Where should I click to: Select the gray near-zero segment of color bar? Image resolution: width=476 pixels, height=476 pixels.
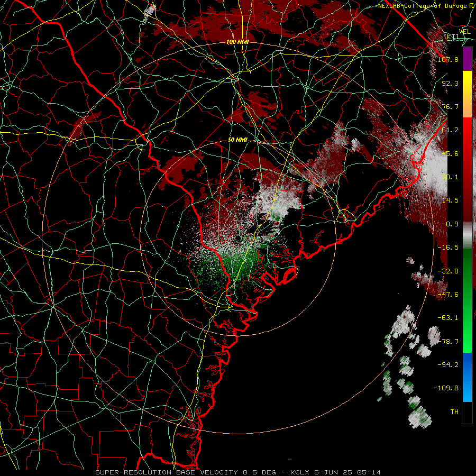(x=467, y=235)
